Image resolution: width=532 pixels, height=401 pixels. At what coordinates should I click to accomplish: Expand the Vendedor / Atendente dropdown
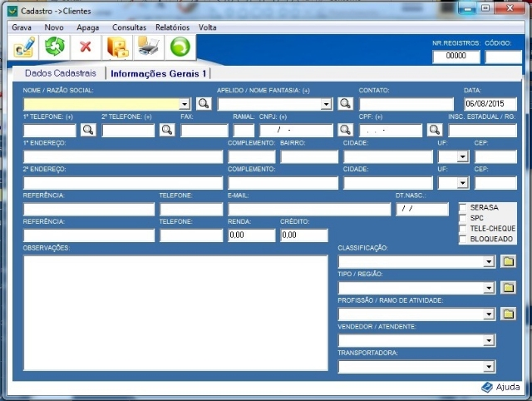pyautogui.click(x=489, y=340)
